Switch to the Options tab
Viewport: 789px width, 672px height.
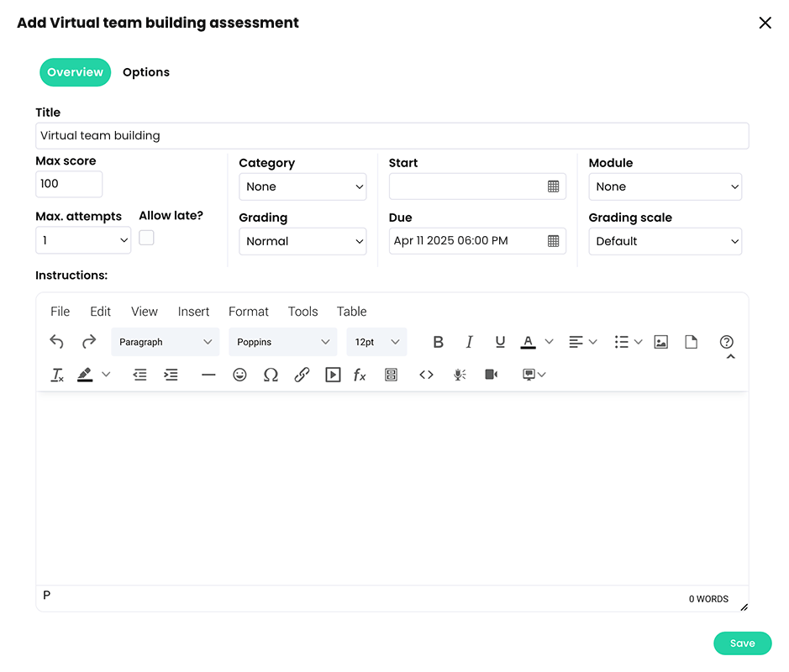pos(145,72)
